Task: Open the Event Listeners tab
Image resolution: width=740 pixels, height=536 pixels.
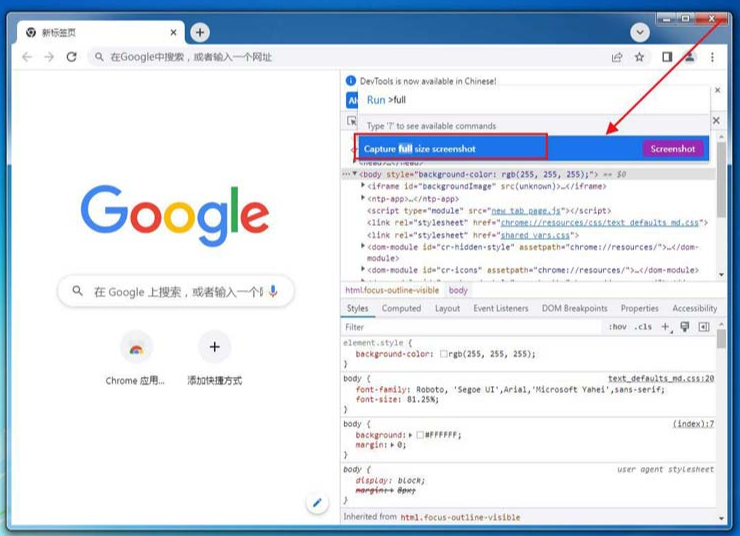Action: coord(501,308)
